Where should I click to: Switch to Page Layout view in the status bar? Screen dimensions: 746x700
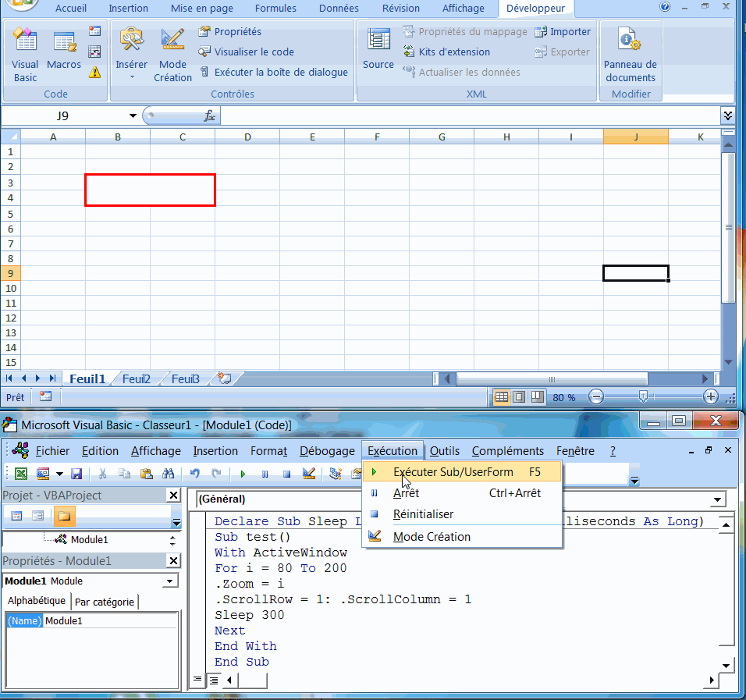click(519, 397)
